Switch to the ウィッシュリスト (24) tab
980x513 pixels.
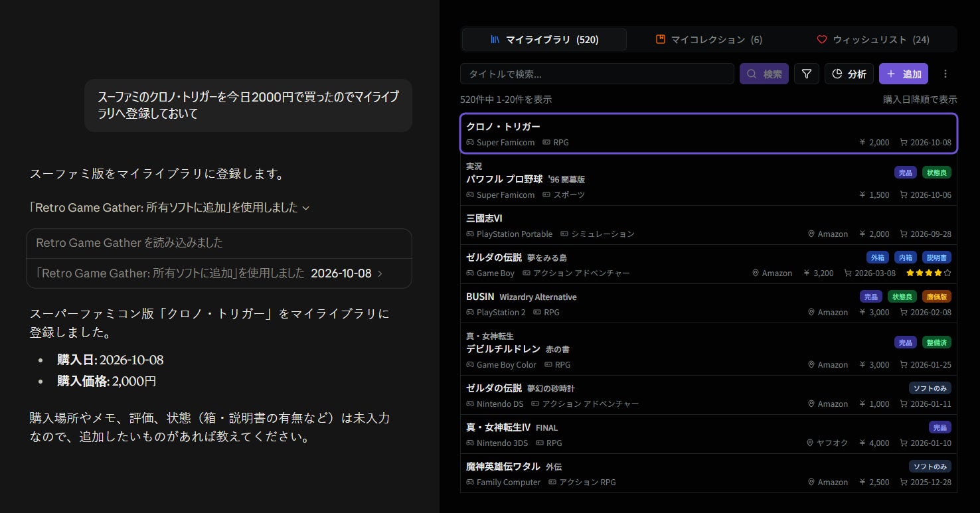tap(873, 40)
